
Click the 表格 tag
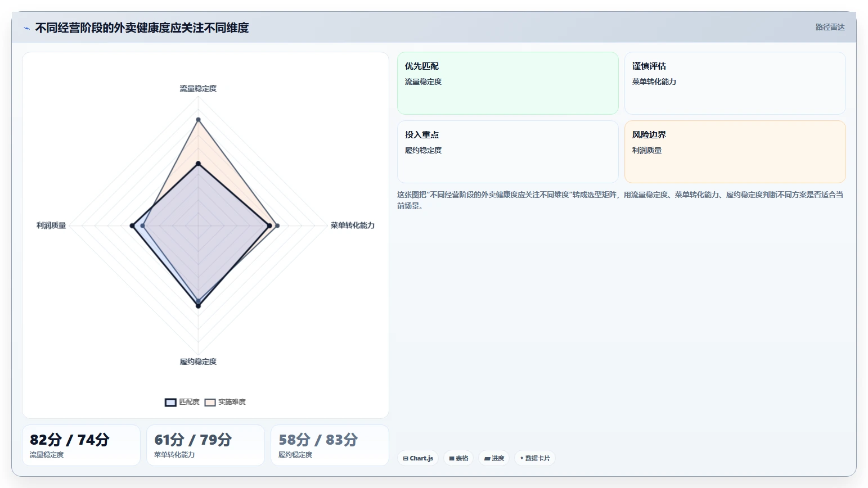point(458,458)
